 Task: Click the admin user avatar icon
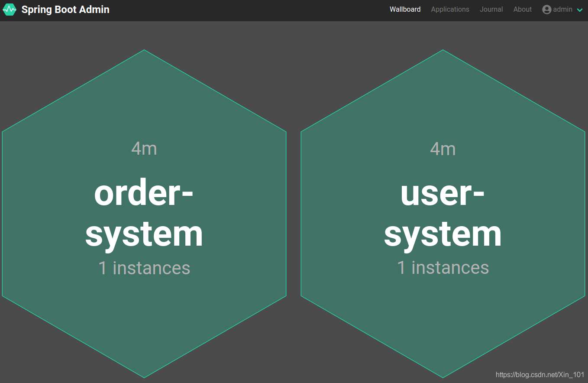(x=547, y=10)
